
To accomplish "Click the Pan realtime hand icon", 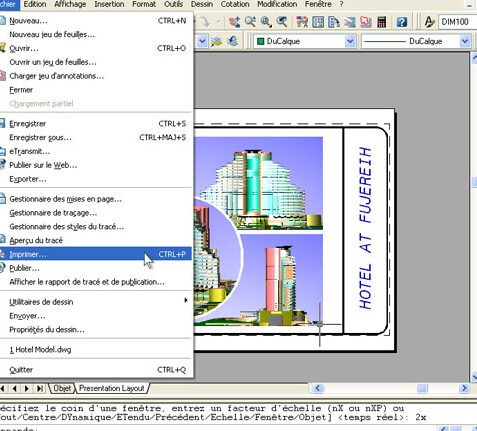I will click(x=234, y=22).
